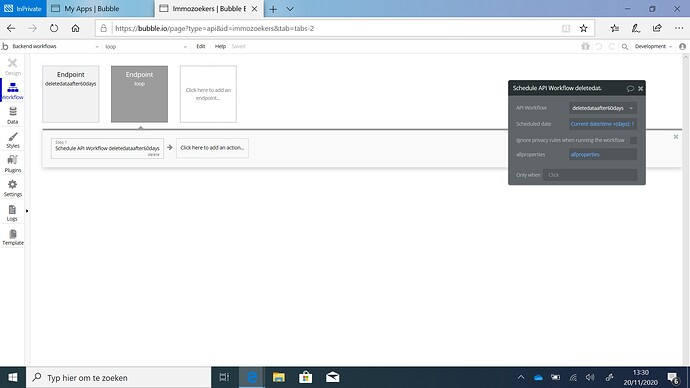Image resolution: width=690 pixels, height=388 pixels.
Task: Open the user account icon
Action: [683, 46]
